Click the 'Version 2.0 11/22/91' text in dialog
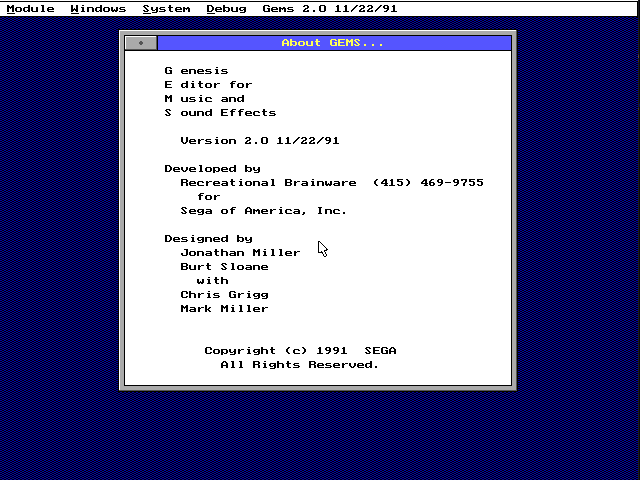 tap(260, 140)
